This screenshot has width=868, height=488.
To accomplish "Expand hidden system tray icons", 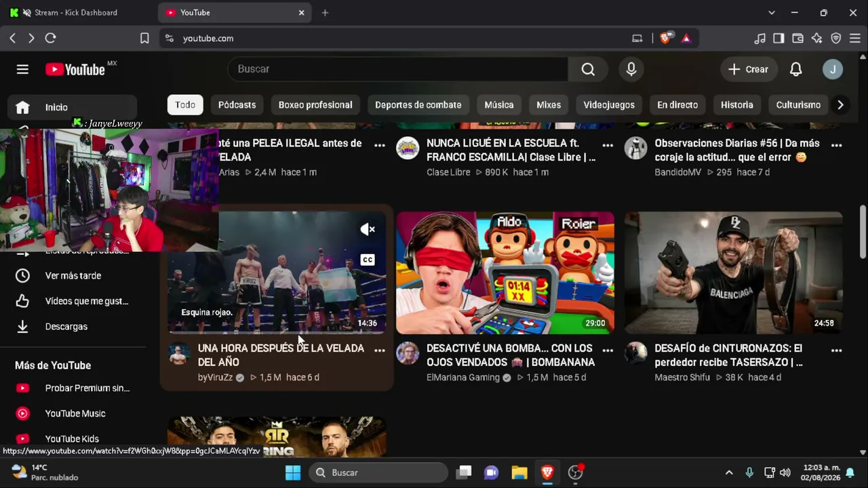I will pyautogui.click(x=729, y=472).
